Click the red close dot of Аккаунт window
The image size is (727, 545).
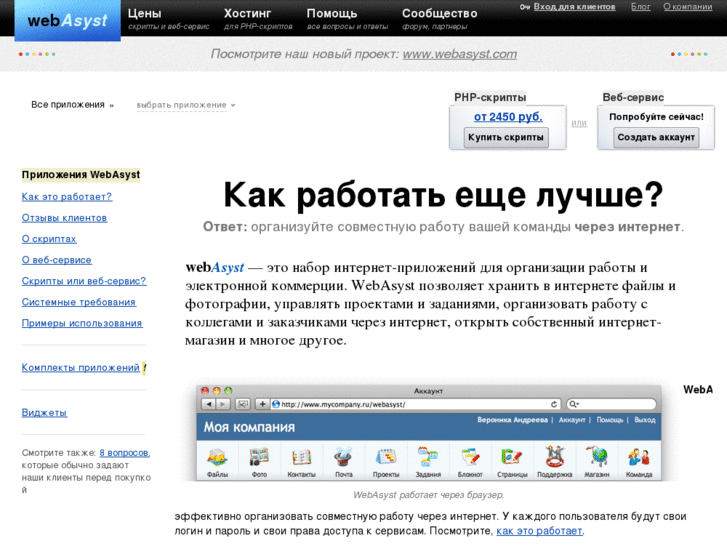[x=205, y=391]
